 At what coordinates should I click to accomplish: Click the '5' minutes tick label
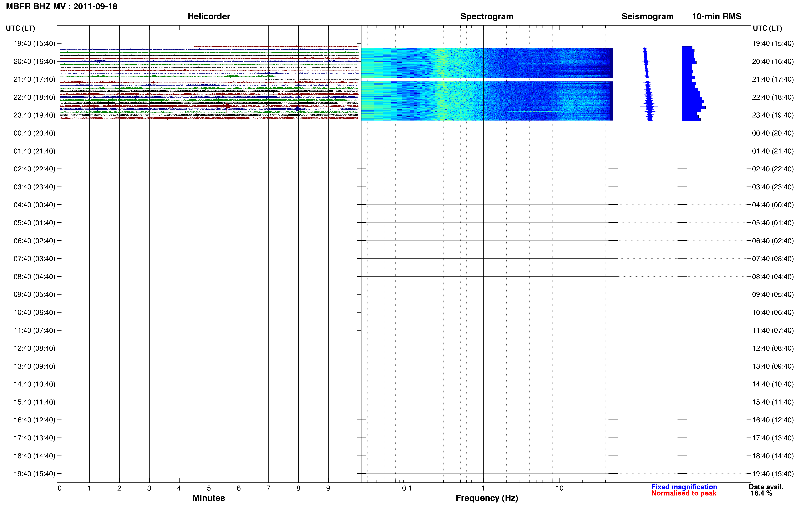tap(209, 488)
